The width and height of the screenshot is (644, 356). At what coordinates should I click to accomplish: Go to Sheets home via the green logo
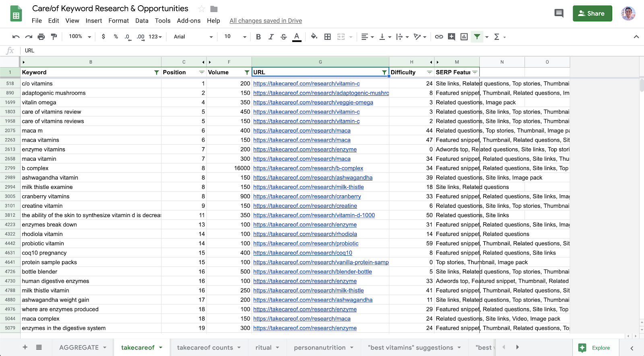(16, 14)
